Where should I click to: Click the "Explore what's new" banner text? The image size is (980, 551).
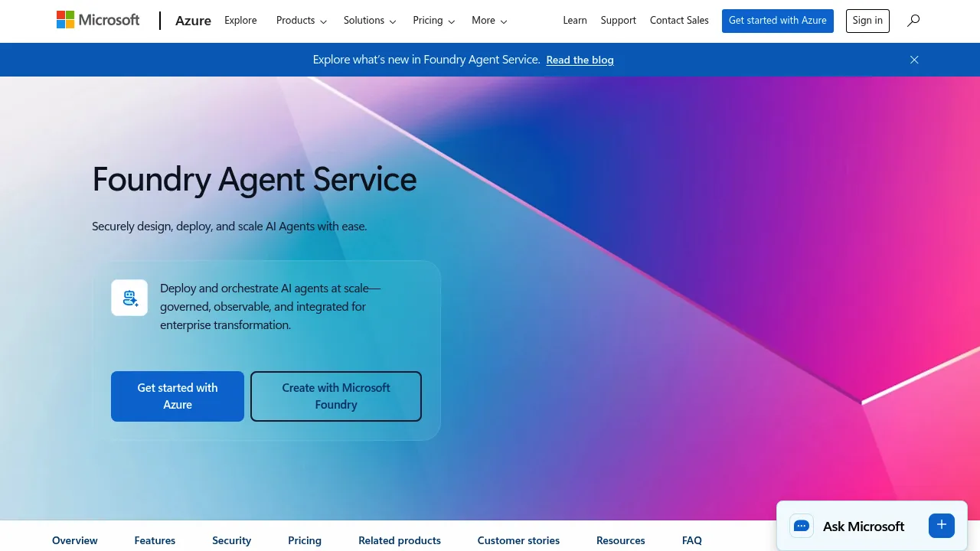pyautogui.click(x=426, y=60)
